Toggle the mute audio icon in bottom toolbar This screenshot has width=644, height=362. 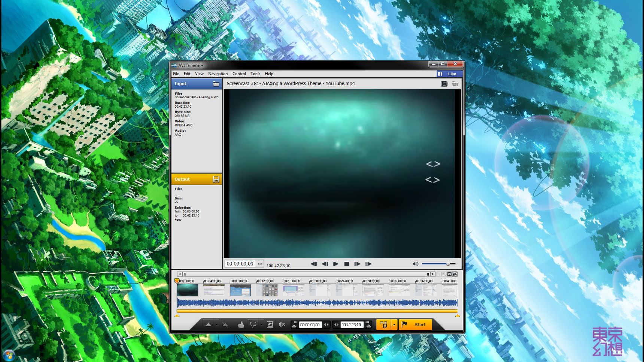[282, 325]
